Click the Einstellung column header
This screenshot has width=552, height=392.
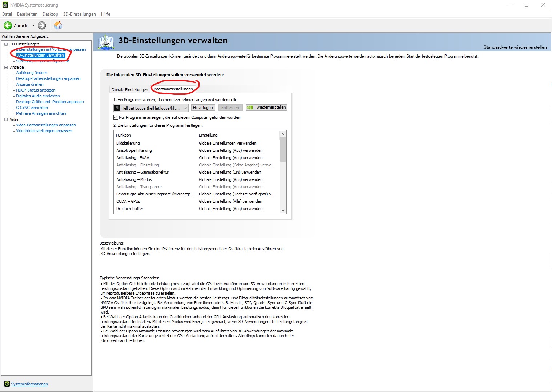[238, 135]
